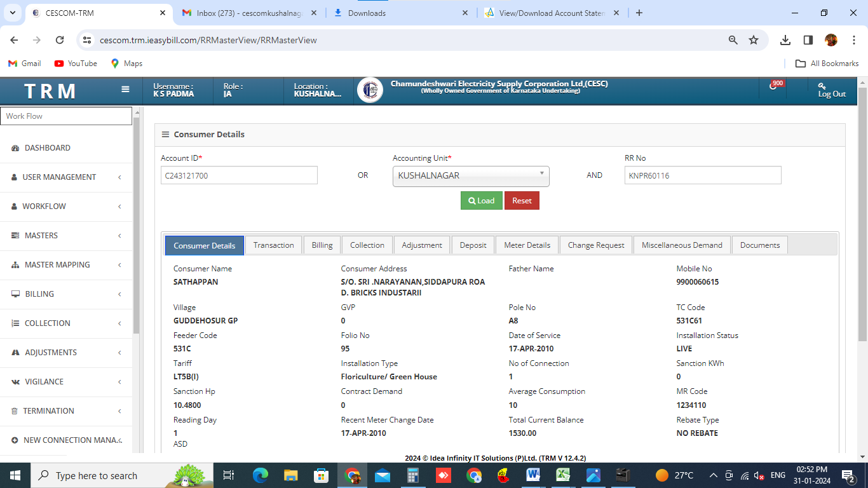Screen dimensions: 868x488
Task: Open Windows Start menu
Action: [x=15, y=475]
